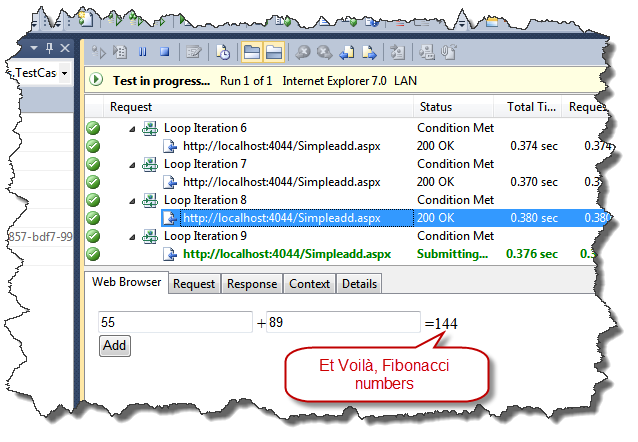Select the highlighted Simpleadd.aspx request under Iteration 8

coord(281,218)
